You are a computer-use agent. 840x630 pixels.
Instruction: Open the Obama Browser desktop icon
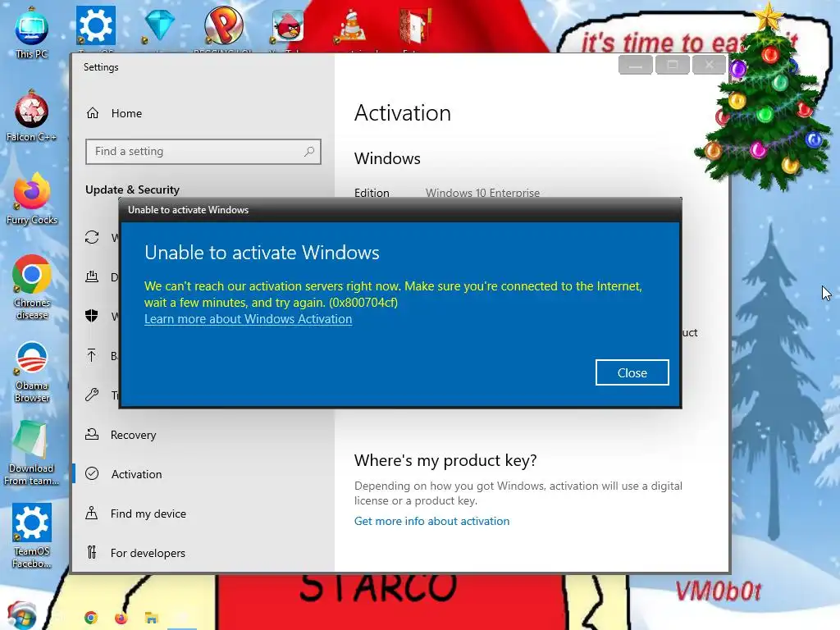pos(32,372)
